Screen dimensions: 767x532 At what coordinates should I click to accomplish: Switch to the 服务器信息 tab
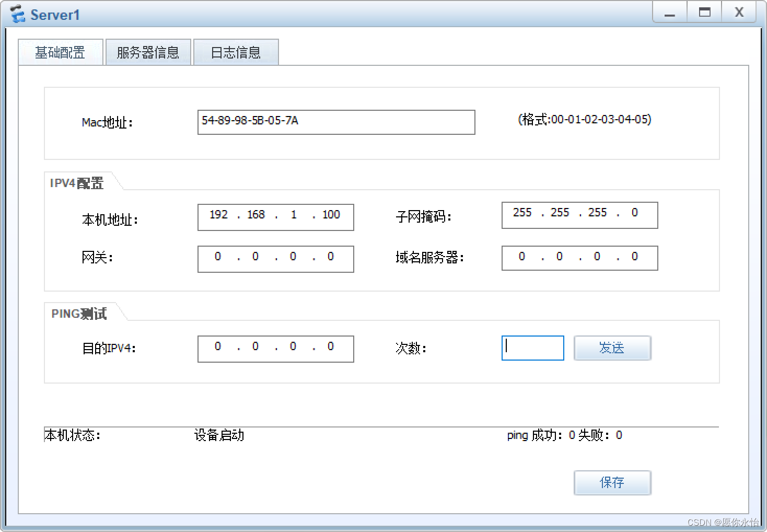[148, 52]
